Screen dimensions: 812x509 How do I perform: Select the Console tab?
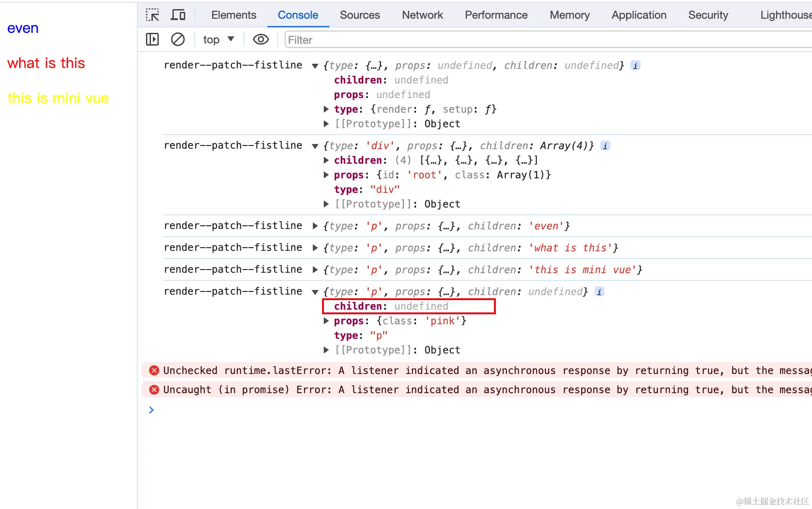(298, 15)
